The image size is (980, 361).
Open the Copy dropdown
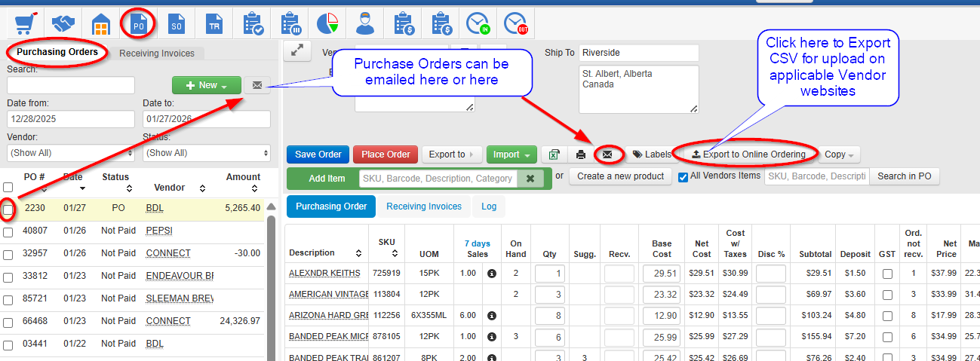pos(840,154)
